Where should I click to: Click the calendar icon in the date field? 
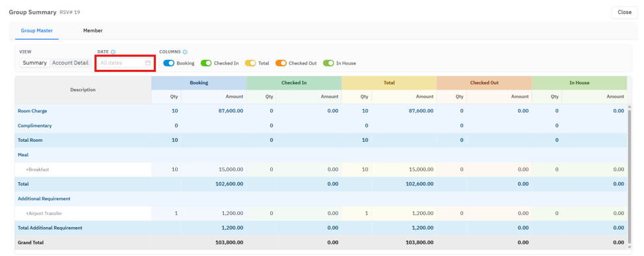(148, 63)
